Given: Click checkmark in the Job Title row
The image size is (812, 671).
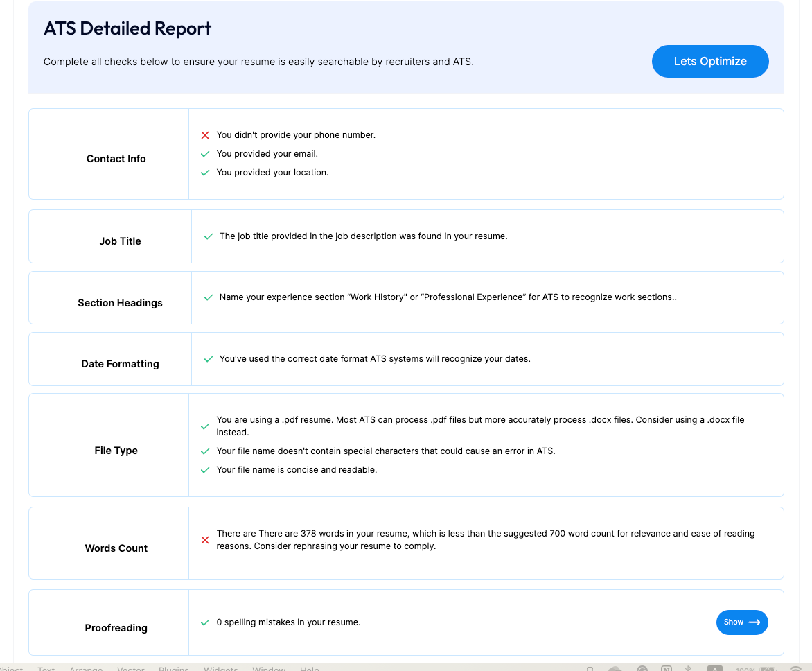Looking at the screenshot, I should 208,236.
